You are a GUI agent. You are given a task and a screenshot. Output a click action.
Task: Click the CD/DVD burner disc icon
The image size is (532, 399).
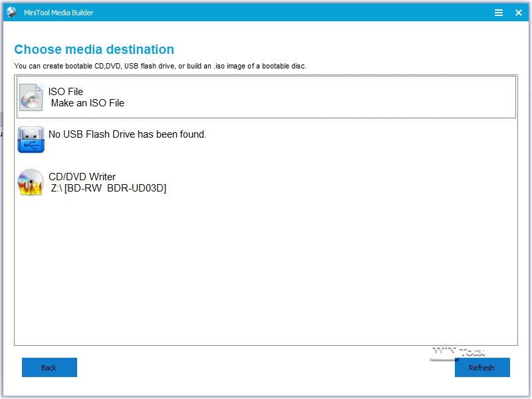31,182
